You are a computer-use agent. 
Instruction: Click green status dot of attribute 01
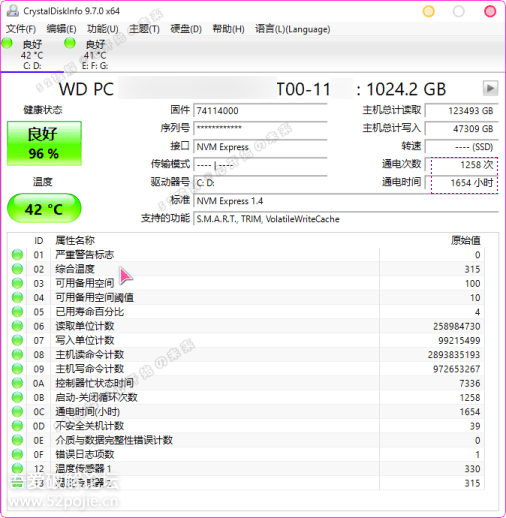17,255
